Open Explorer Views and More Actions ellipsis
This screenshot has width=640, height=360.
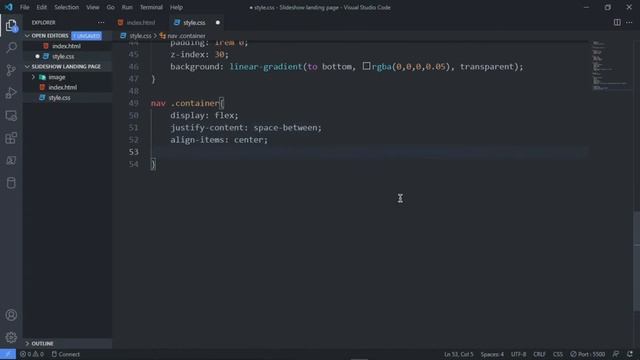101,22
